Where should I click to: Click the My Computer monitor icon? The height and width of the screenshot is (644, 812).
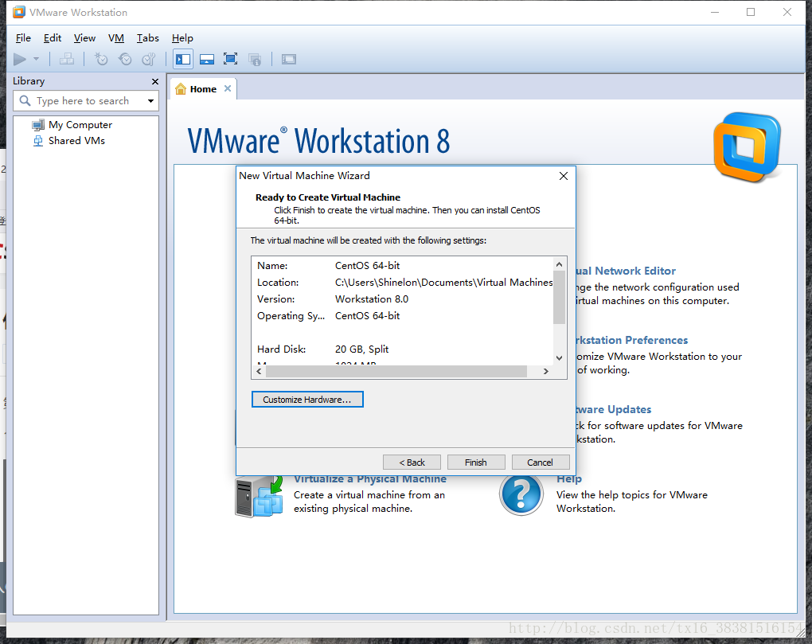(38, 125)
